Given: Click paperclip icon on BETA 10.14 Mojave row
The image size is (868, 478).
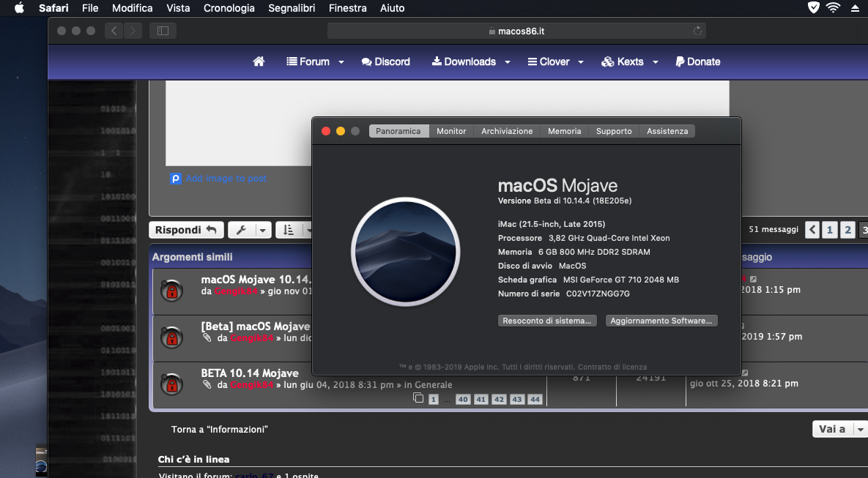Looking at the screenshot, I should point(207,384).
